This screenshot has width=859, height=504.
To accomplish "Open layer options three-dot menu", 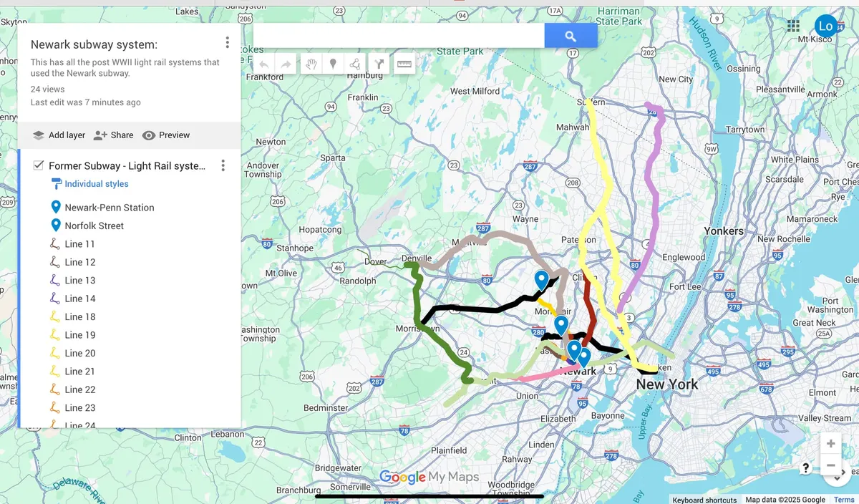I will pyautogui.click(x=223, y=165).
